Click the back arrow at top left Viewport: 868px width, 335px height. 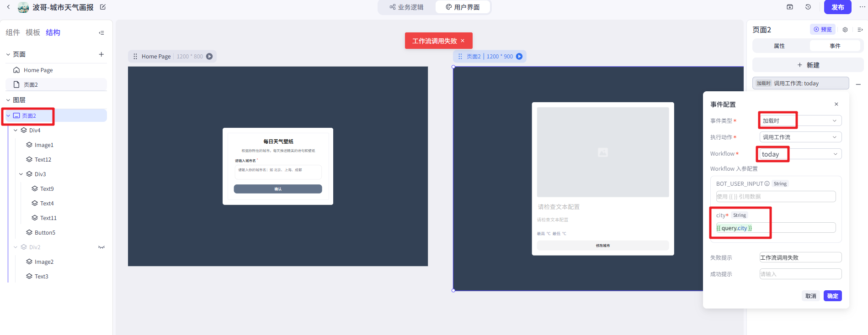8,7
